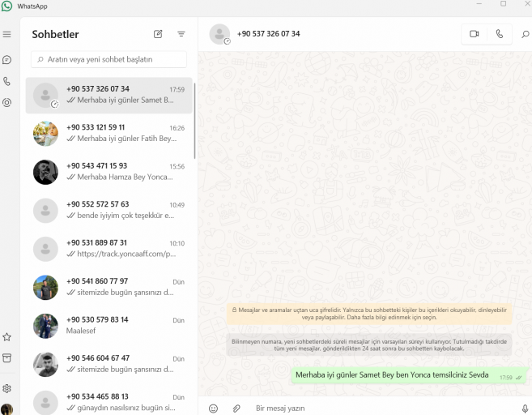Image resolution: width=532 pixels, height=415 pixels.
Task: Open chat +90 541 860 77 97
Action: click(109, 287)
